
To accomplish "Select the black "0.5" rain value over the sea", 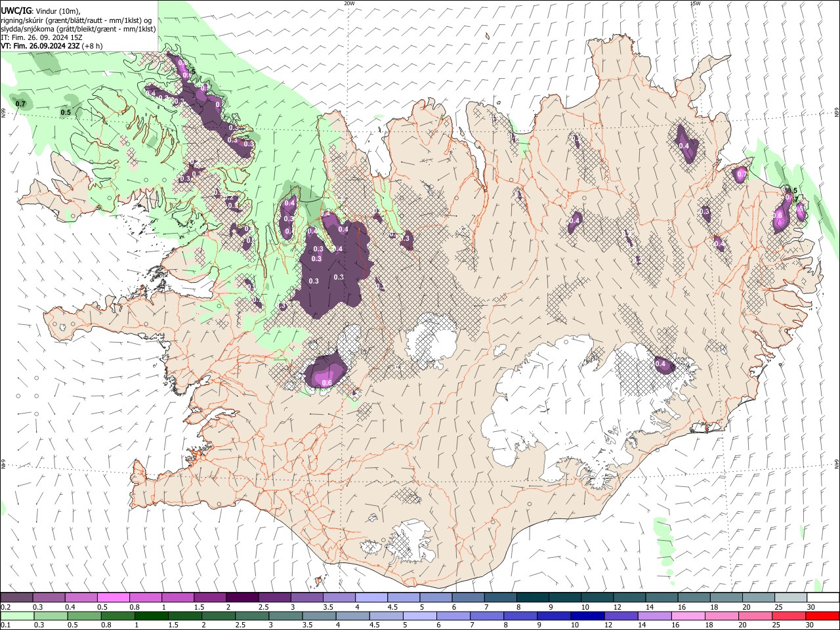I will (66, 112).
